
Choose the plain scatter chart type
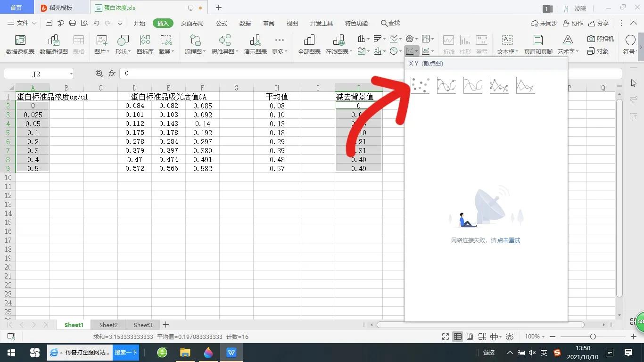point(420,85)
